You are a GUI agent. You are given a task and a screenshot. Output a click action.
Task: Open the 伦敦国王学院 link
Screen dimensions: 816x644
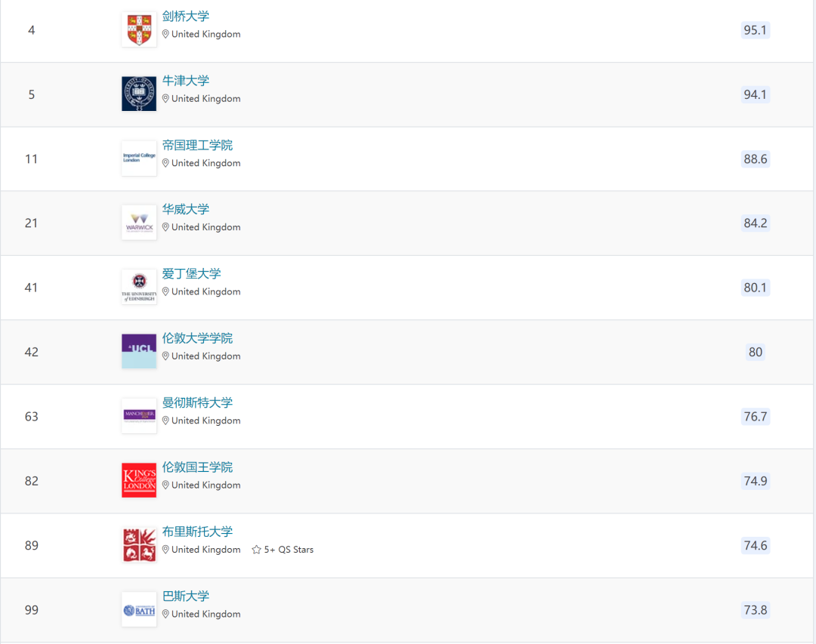[x=197, y=467]
